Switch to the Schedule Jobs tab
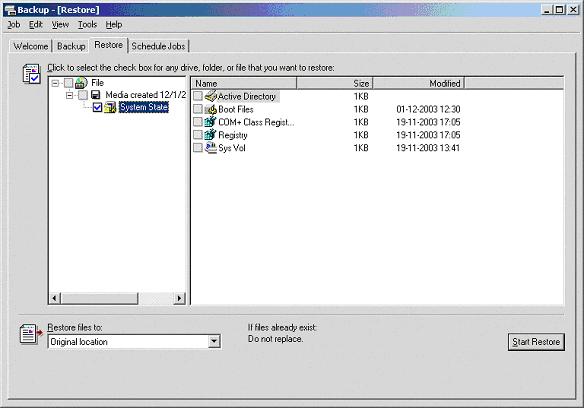This screenshot has width=584, height=408. [158, 46]
